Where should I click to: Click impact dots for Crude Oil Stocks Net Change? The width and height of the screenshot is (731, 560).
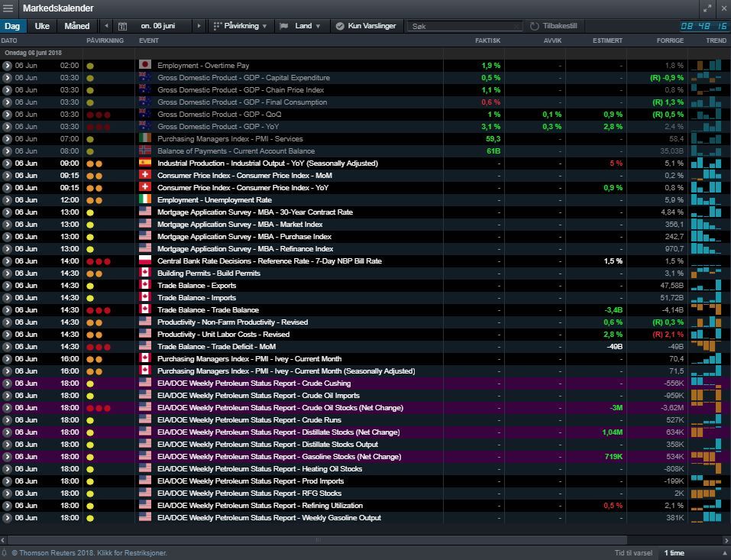point(99,409)
